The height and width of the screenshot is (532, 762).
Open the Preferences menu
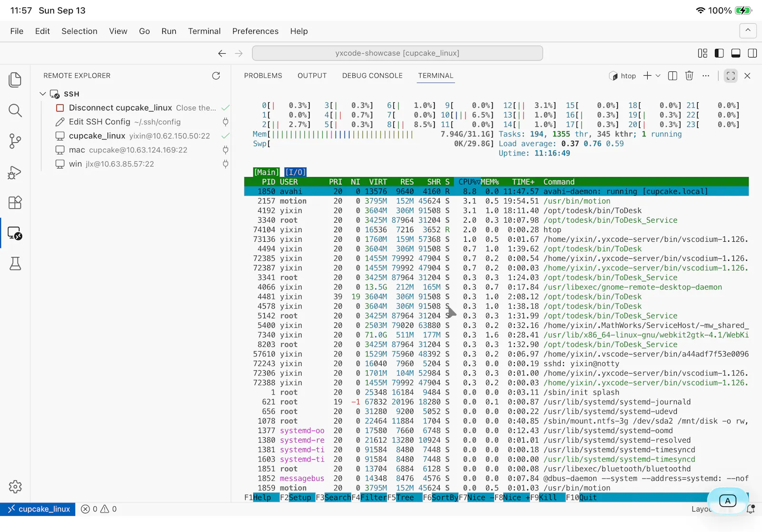coord(255,31)
